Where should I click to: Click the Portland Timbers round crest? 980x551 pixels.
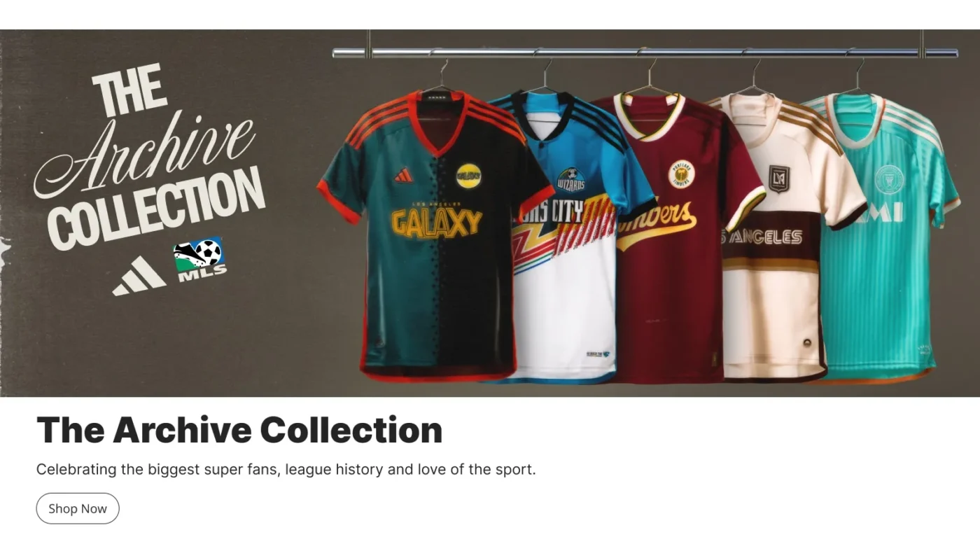(x=681, y=174)
